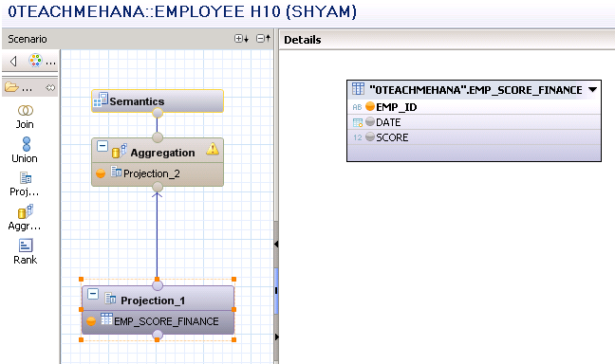Collapse the Aggregation node with minus box
Image resolution: width=615 pixels, height=364 pixels.
pos(102,146)
